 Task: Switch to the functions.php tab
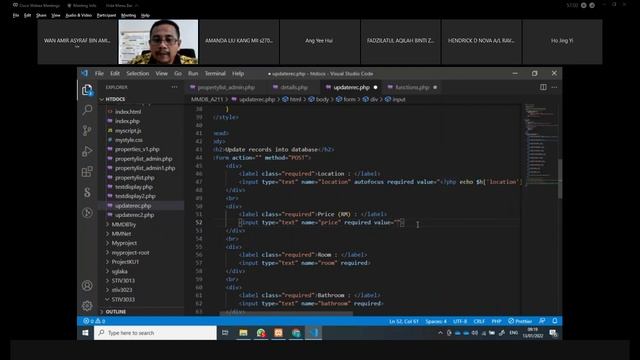(412, 87)
